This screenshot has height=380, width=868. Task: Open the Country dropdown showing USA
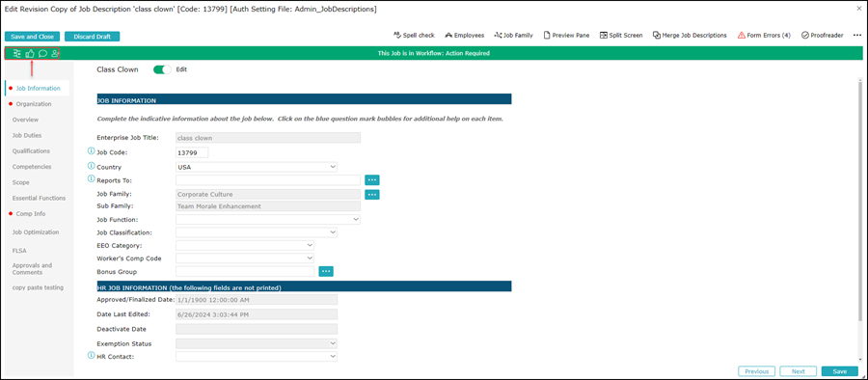pos(257,167)
